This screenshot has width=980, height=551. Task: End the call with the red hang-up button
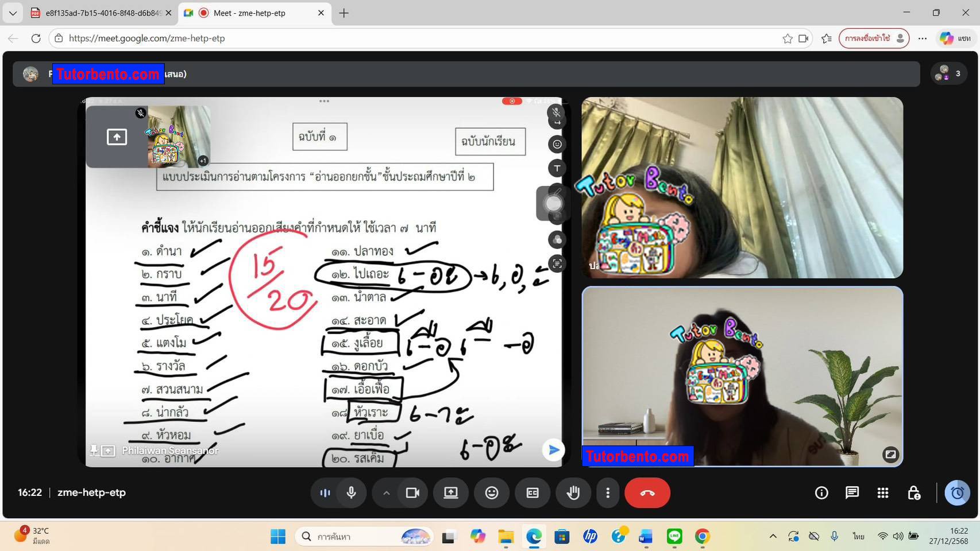pyautogui.click(x=647, y=492)
